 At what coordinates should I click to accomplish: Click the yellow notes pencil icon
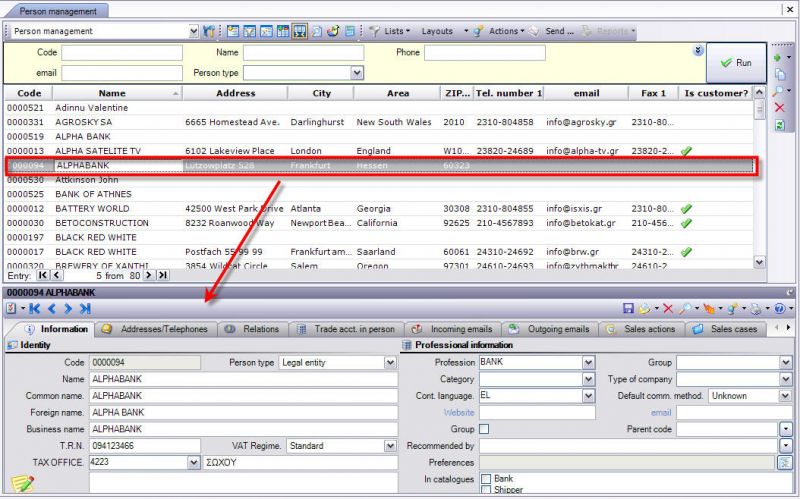pyautogui.click(x=22, y=483)
